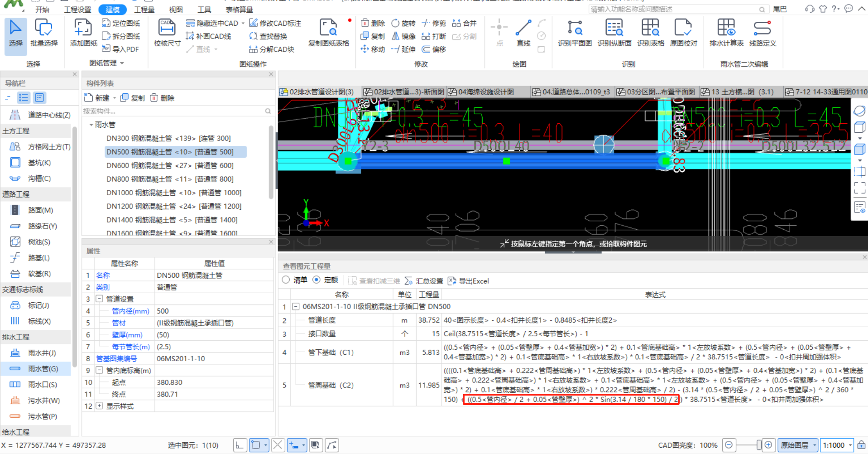Collapse 管道设置 property group
The image size is (868, 454).
(100, 299)
